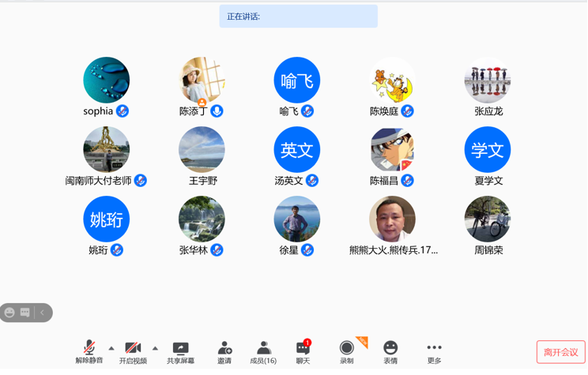Image resolution: width=588 pixels, height=375 pixels.
Task: Click the 离开会议 leave meeting button
Action: [x=560, y=352]
